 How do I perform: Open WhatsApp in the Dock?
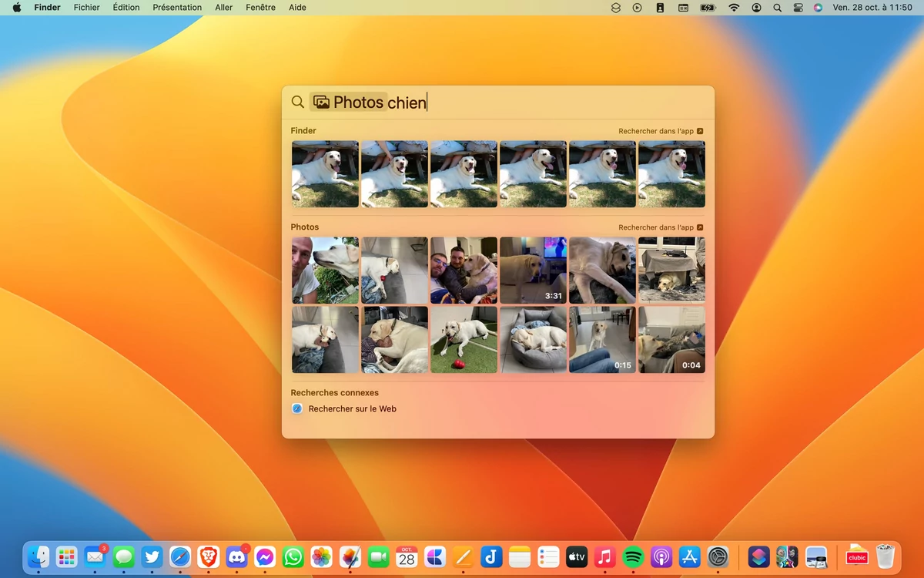coord(293,556)
